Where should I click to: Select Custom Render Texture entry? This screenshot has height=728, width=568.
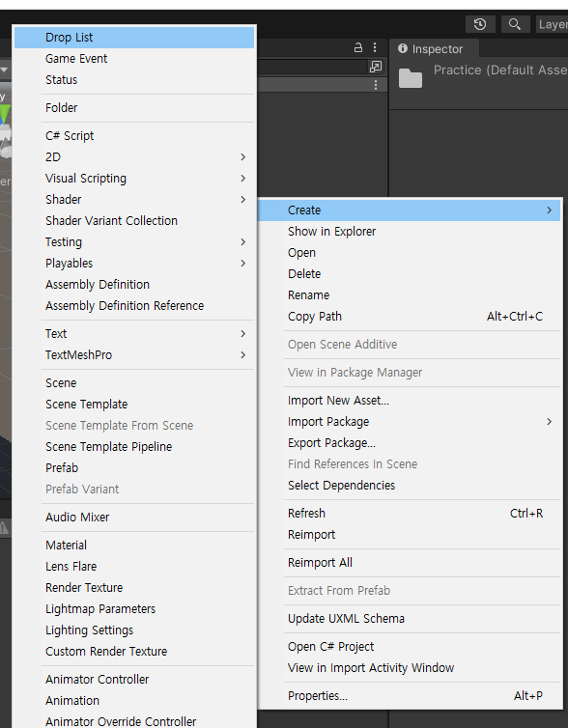(134, 652)
